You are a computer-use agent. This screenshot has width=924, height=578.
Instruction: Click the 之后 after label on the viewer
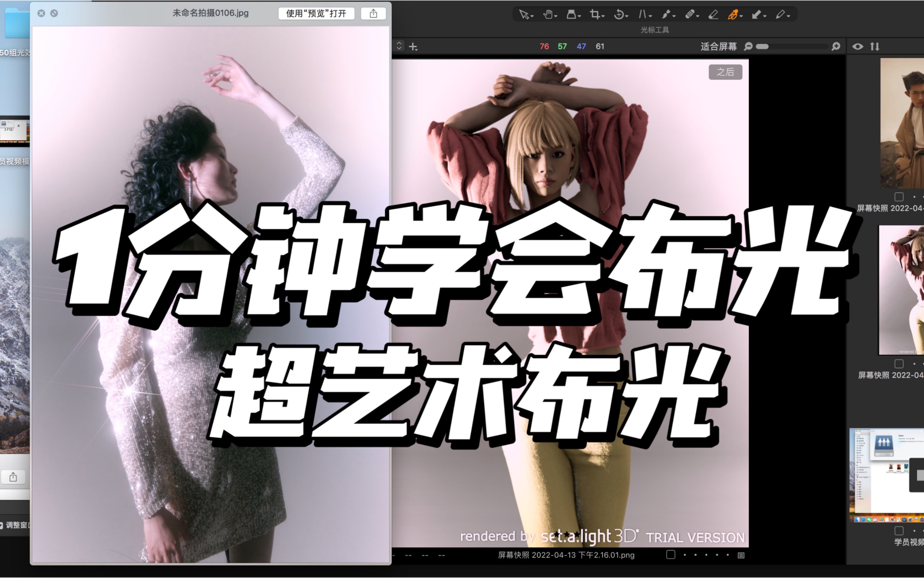(725, 72)
